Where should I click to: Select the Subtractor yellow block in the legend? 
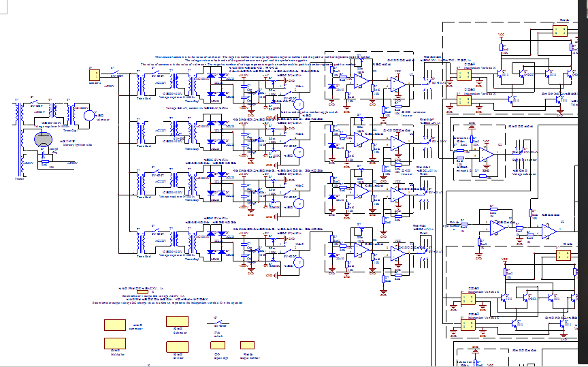177,322
